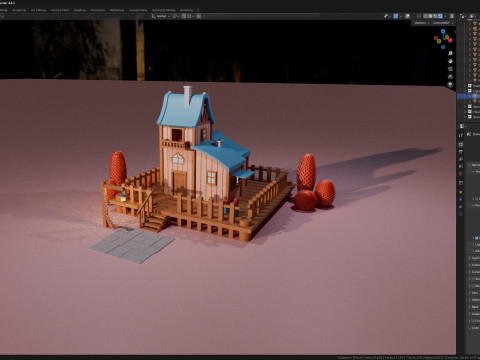Add a new workspace with the plus button
This screenshot has height=360, width=480.
[x=198, y=10]
